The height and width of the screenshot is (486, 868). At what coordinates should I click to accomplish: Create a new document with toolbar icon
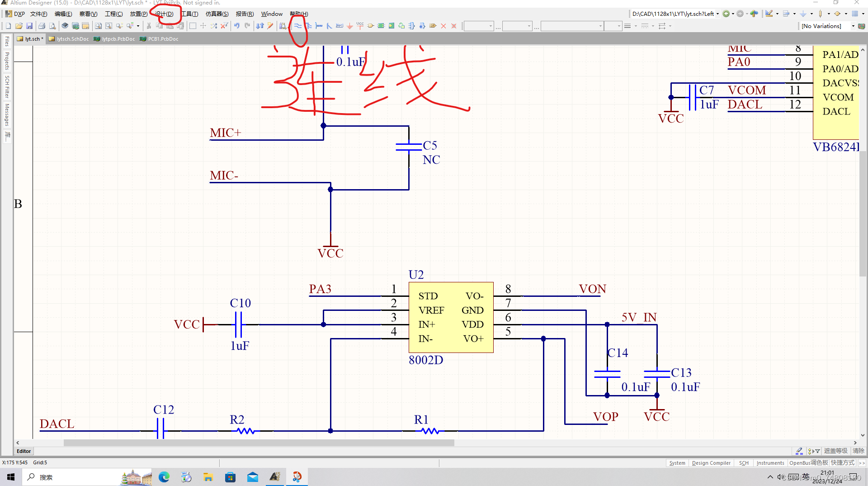pos(8,26)
